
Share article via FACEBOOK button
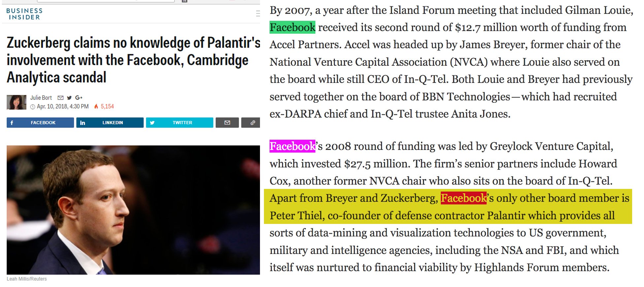tap(40, 123)
